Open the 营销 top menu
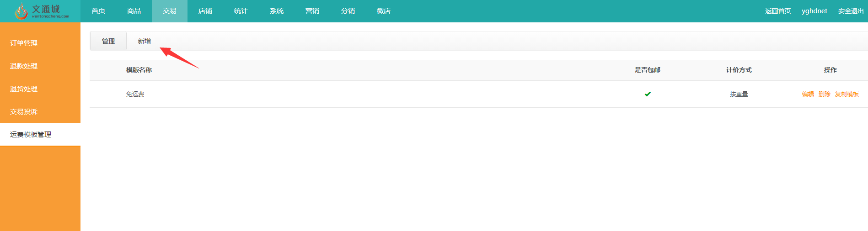 (x=312, y=11)
